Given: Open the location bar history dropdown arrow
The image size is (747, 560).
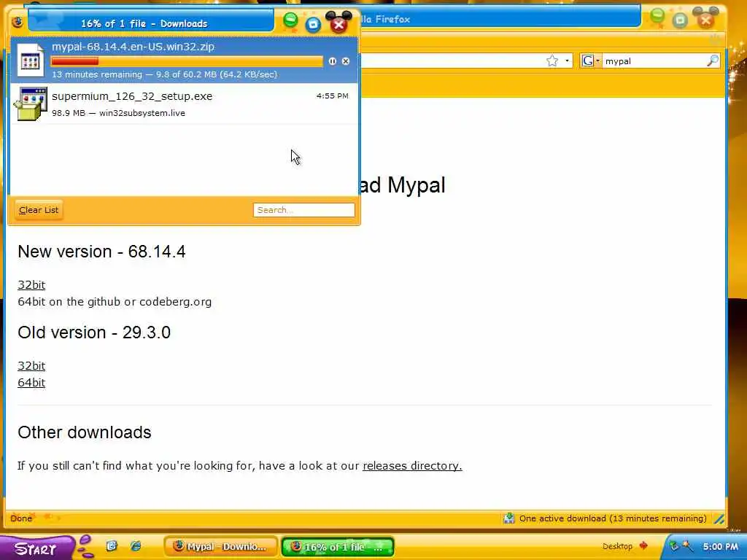Looking at the screenshot, I should point(567,61).
